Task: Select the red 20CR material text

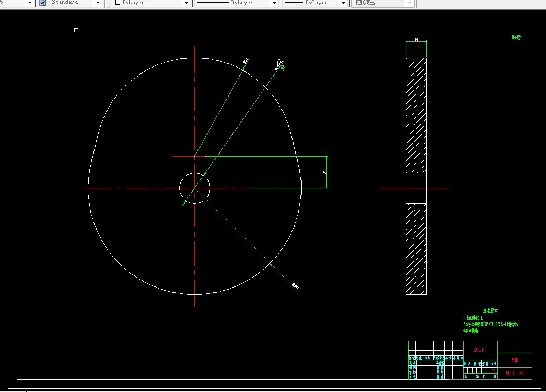Action: [x=479, y=350]
